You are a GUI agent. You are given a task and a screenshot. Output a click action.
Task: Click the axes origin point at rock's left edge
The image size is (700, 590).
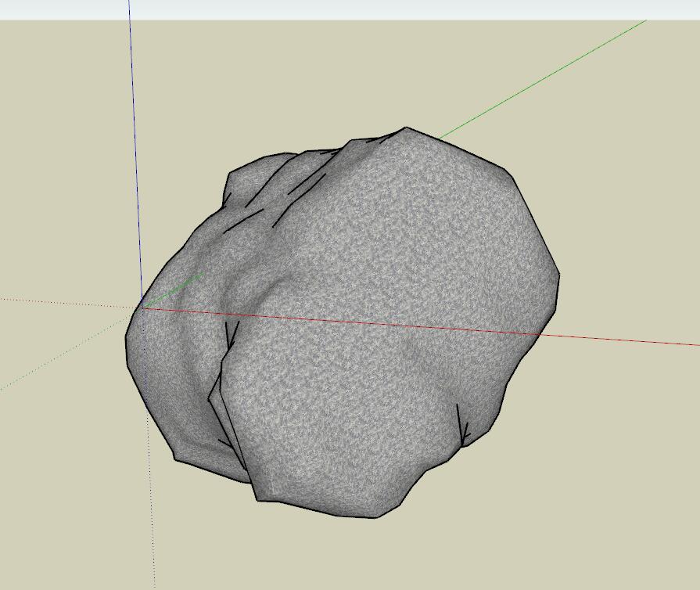(143, 308)
